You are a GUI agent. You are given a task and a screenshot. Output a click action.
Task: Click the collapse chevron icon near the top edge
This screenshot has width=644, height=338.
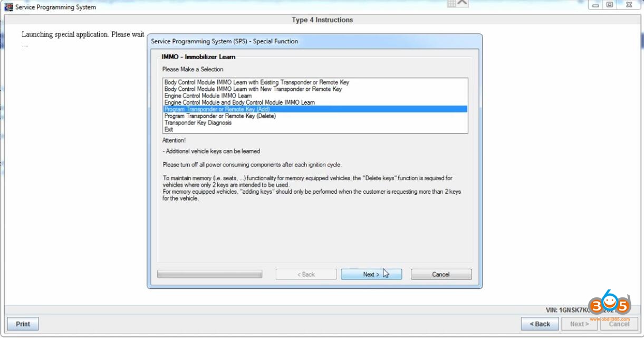click(x=460, y=3)
